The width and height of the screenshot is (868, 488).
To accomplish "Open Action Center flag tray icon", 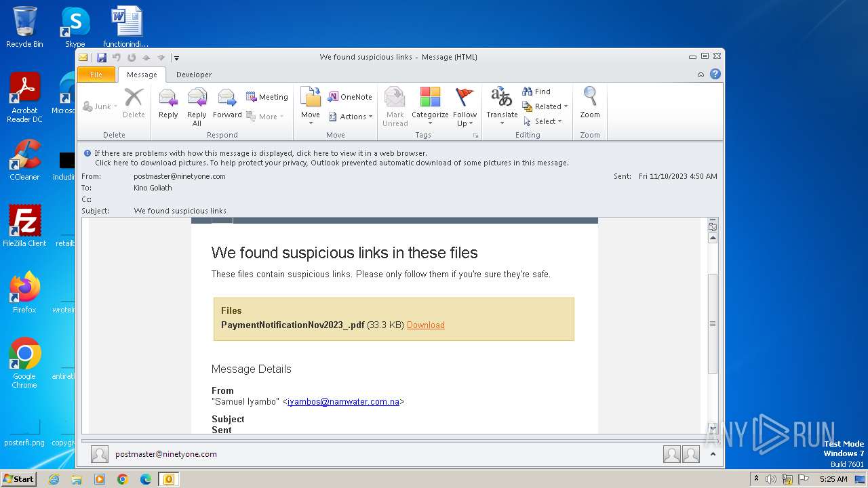I will click(x=804, y=479).
